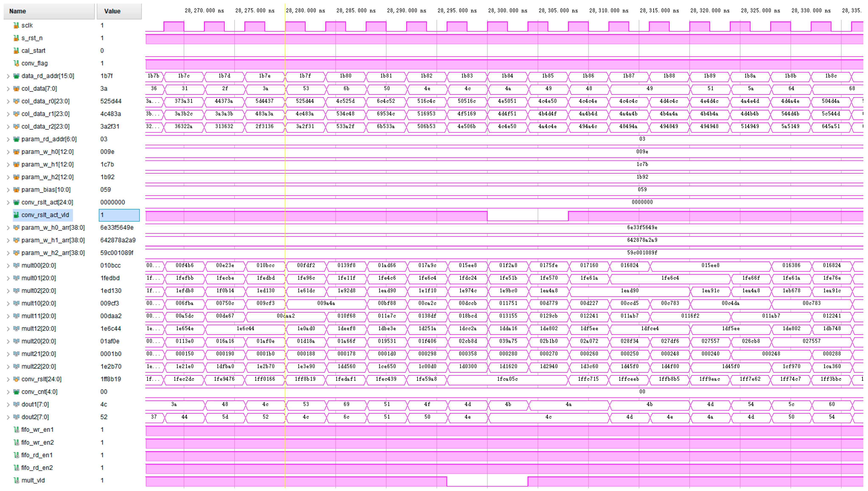Click the bus icon next to col_data[7:0]
The image size is (868, 491).
pyautogui.click(x=16, y=88)
